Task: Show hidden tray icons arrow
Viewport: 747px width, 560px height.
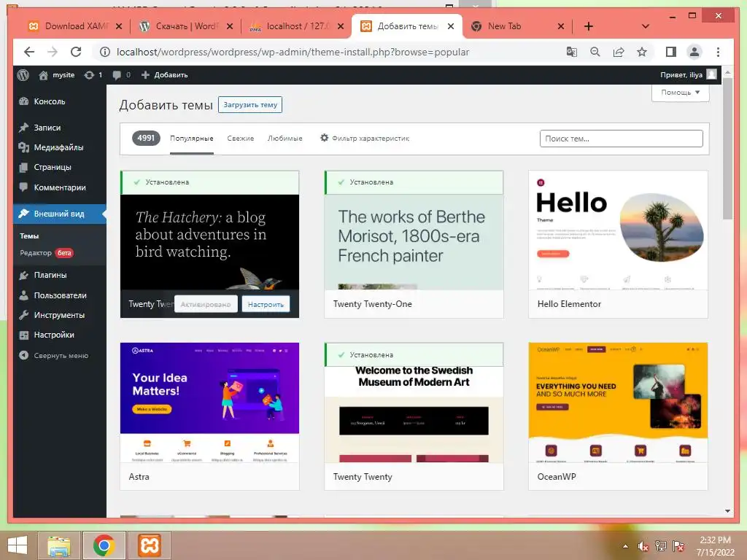Action: tap(625, 546)
